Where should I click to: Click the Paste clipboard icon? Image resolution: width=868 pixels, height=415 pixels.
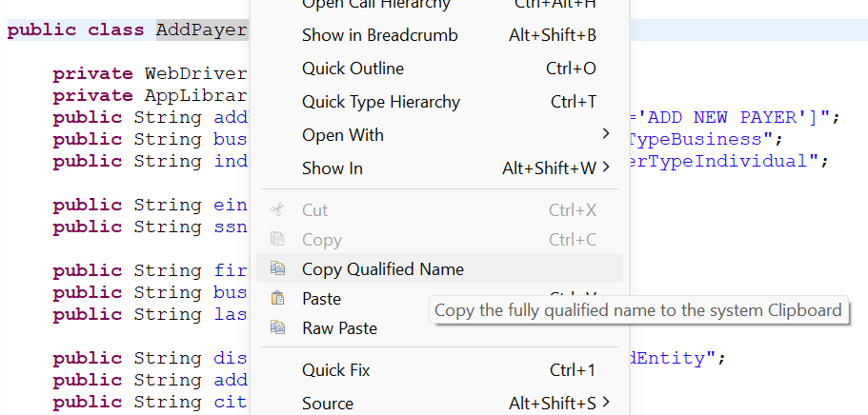coord(277,299)
